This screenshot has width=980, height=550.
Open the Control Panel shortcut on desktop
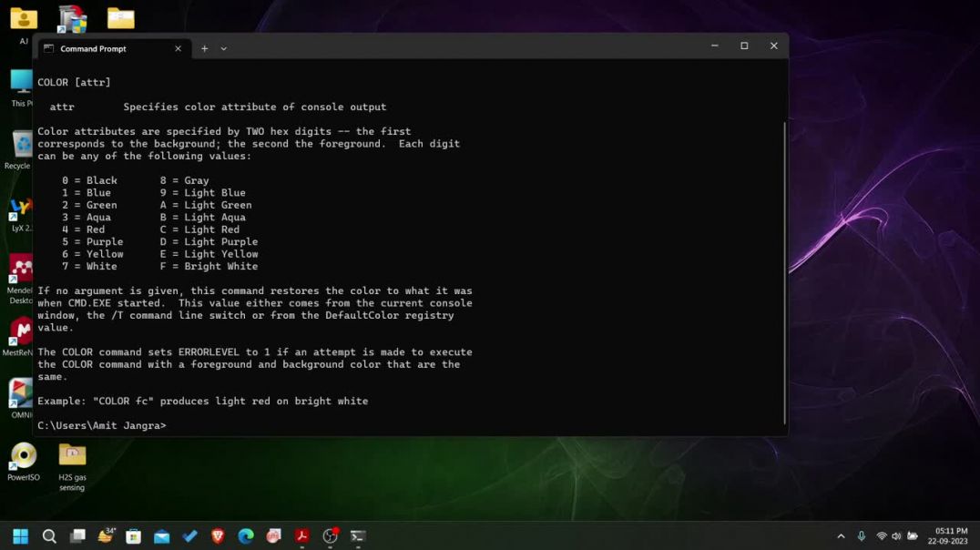point(73,19)
